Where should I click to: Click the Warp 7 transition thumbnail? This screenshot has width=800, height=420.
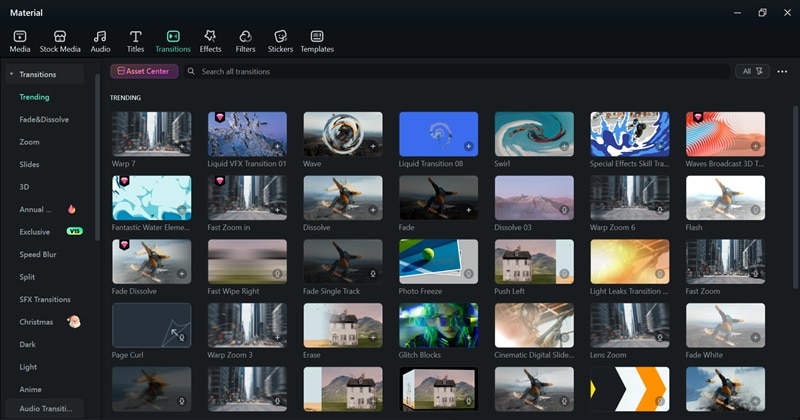coord(152,134)
